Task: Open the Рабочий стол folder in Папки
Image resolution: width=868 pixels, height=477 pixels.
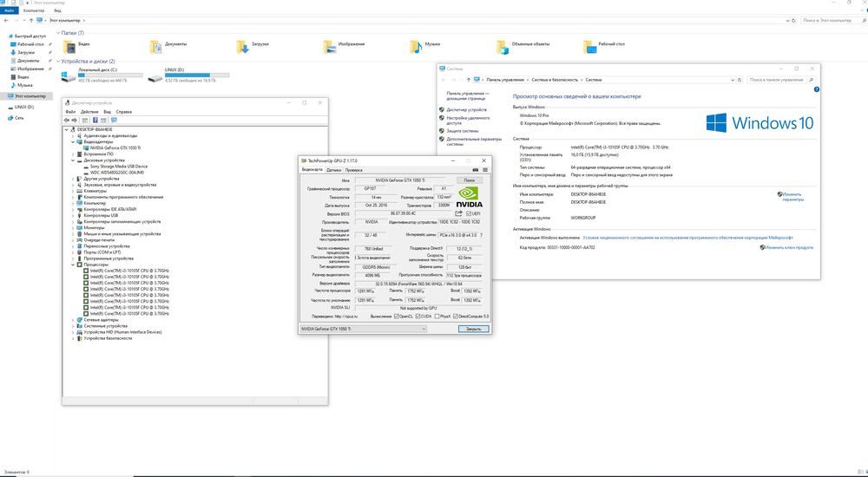Action: click(589, 47)
